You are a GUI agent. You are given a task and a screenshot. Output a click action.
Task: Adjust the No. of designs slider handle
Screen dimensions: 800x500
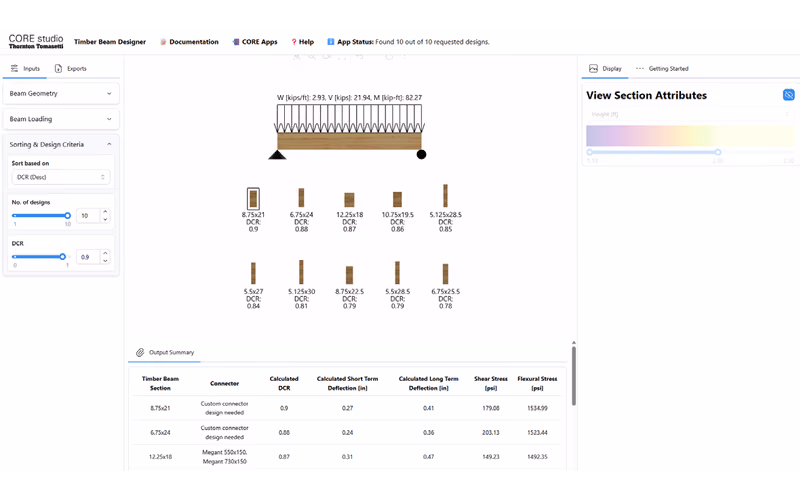point(67,215)
